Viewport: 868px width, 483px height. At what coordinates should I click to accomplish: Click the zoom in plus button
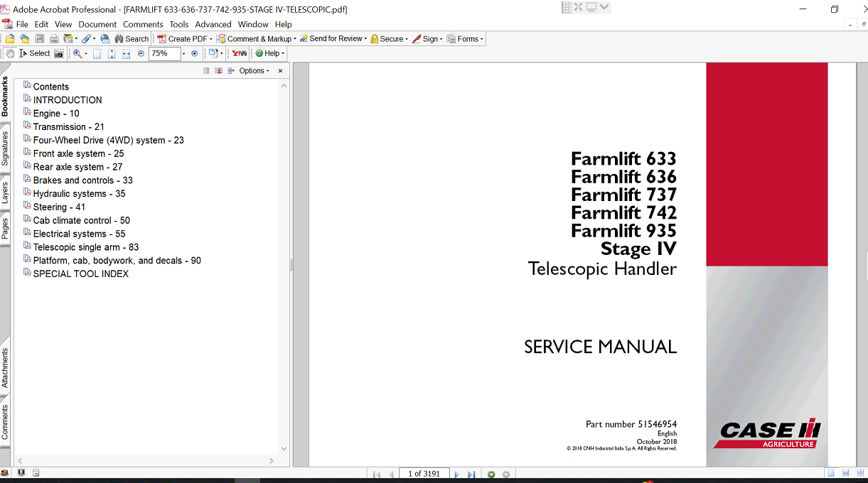click(x=195, y=53)
